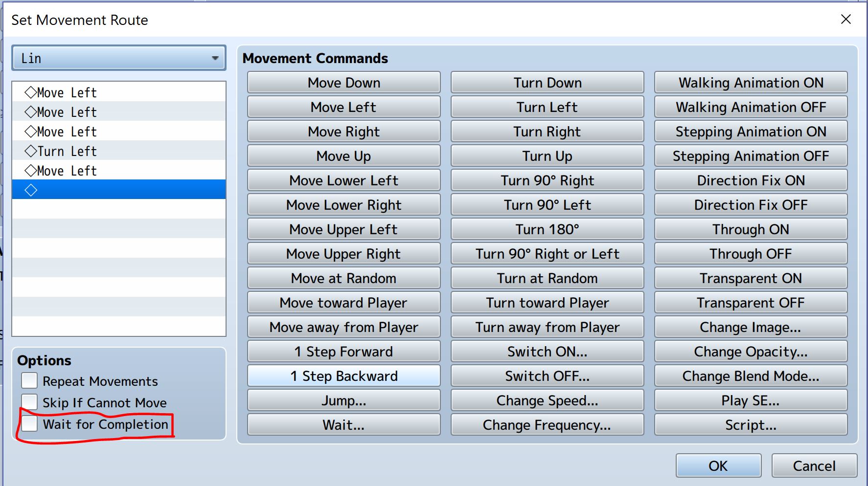Enable the Repeat Movements checkbox
Screen dimensions: 868x486
coord(29,381)
